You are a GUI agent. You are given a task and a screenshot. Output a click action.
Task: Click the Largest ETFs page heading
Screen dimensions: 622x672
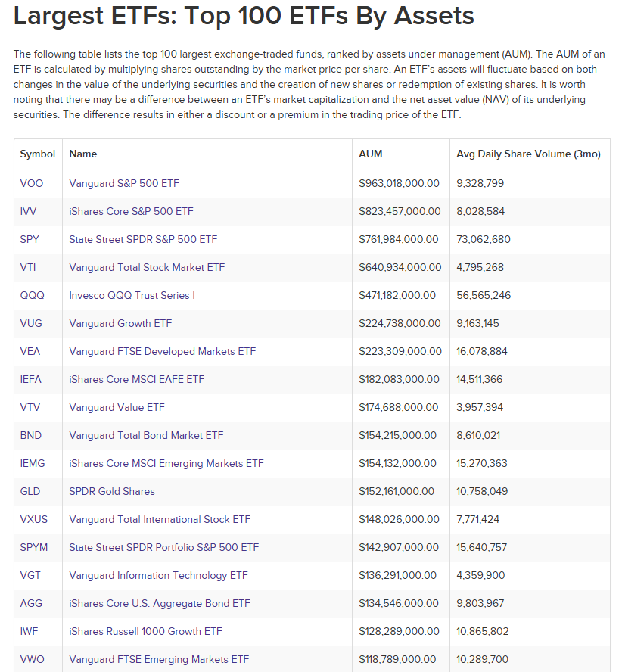point(244,15)
